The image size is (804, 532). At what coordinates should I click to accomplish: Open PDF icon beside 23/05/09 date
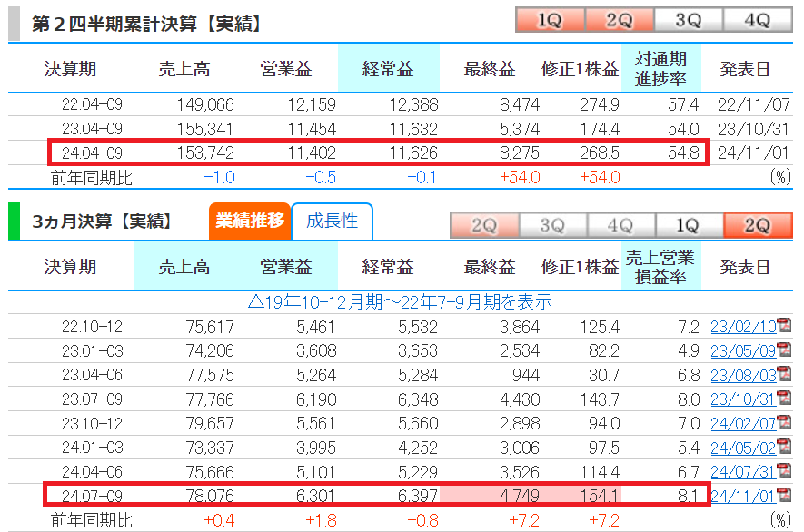pos(784,349)
